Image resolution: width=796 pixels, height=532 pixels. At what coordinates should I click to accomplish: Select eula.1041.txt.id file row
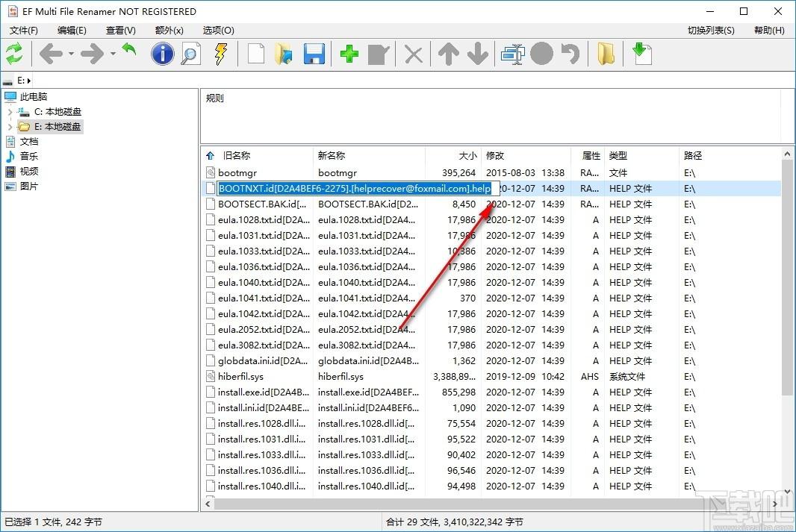(x=491, y=298)
